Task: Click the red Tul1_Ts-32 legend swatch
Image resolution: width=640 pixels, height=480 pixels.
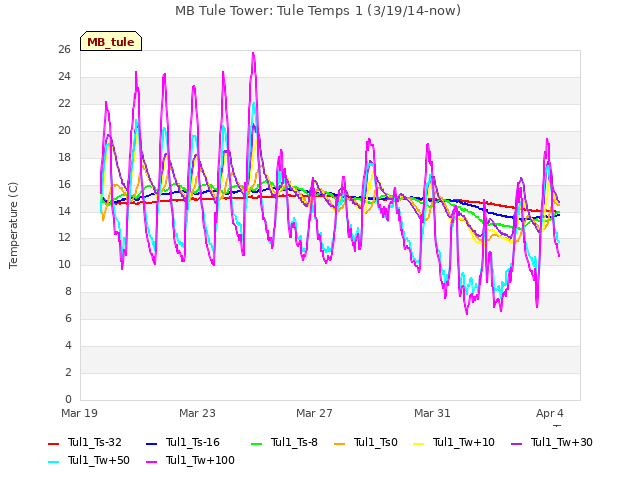Action: [53, 444]
